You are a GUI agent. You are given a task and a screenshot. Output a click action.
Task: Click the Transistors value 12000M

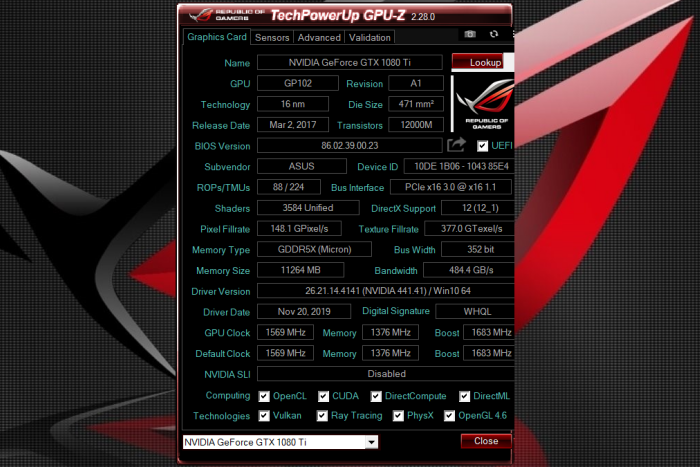416,125
